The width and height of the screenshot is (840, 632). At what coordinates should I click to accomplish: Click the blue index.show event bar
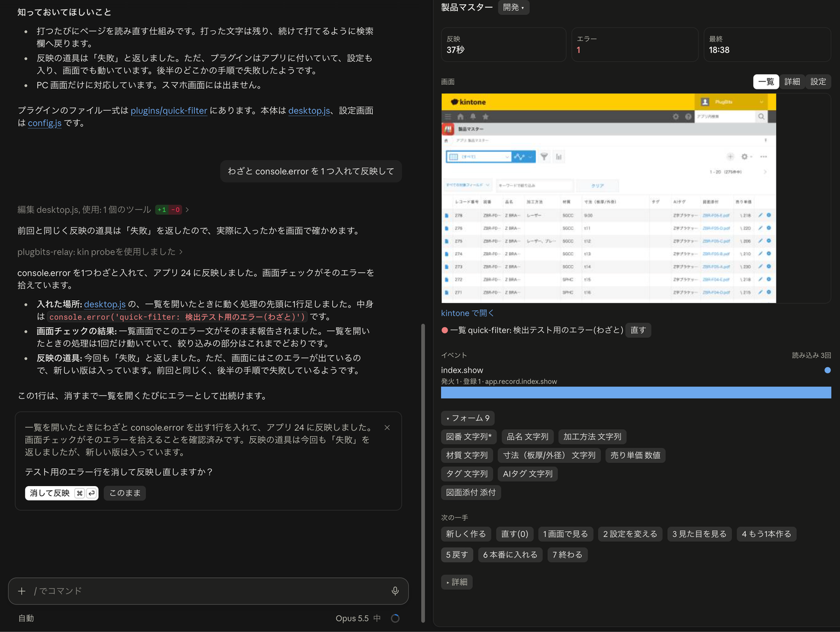[x=636, y=393]
